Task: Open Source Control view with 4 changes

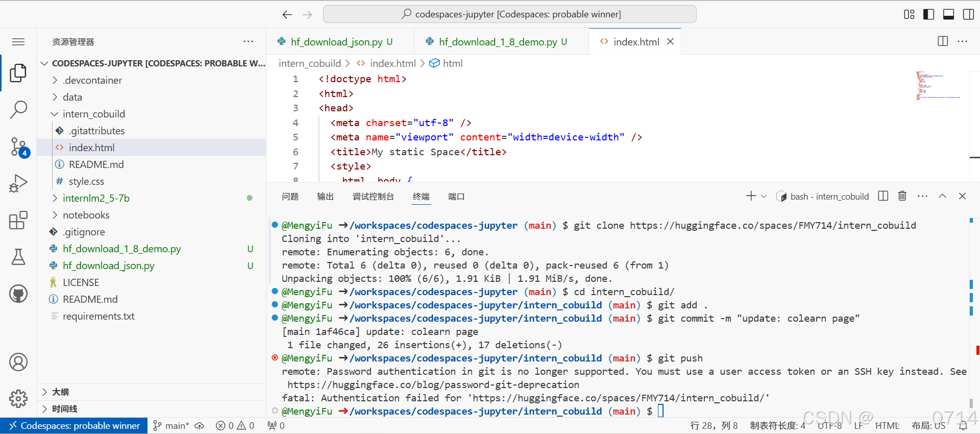Action: click(x=18, y=147)
